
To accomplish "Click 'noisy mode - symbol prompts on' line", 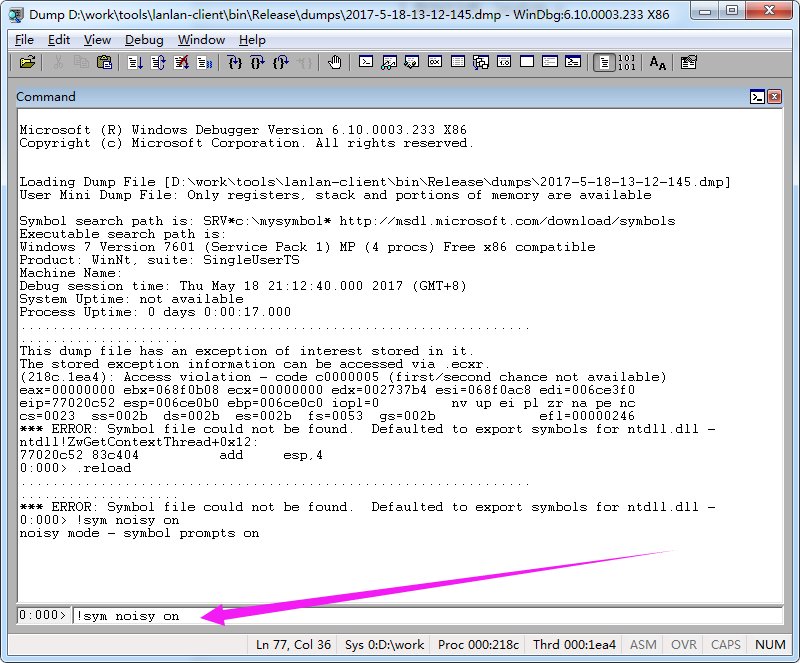I will (x=139, y=533).
